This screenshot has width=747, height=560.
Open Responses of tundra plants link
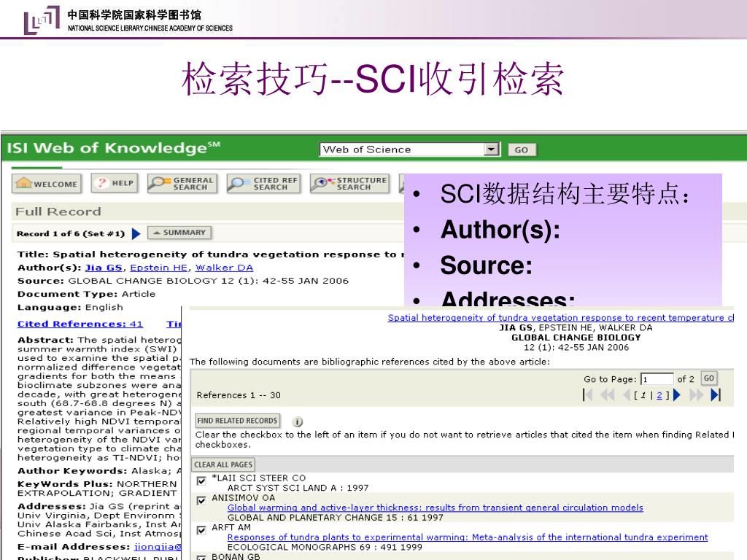click(x=468, y=537)
